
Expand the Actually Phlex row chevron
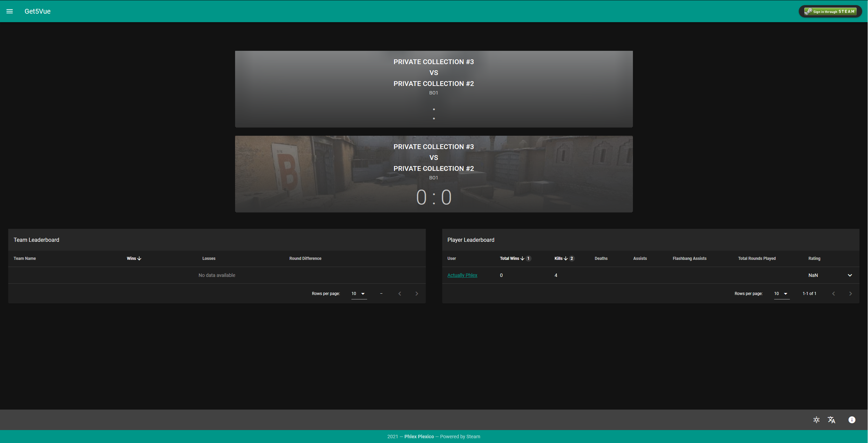click(x=850, y=275)
